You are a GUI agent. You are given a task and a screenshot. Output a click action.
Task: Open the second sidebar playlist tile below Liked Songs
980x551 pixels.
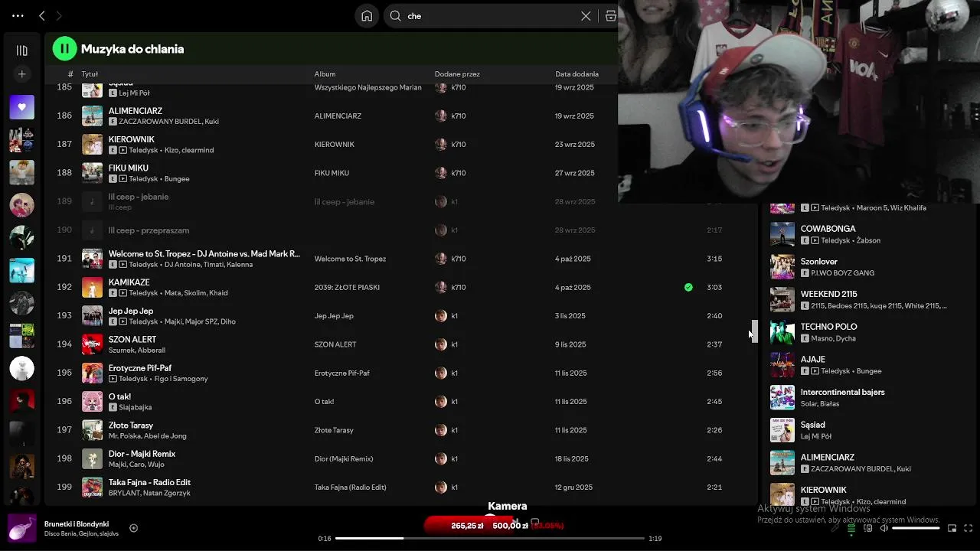(x=21, y=172)
